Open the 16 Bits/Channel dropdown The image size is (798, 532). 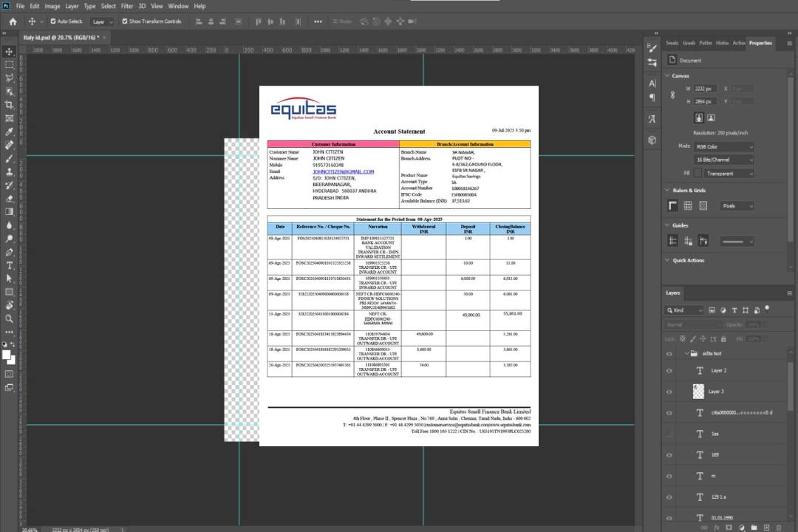click(723, 160)
